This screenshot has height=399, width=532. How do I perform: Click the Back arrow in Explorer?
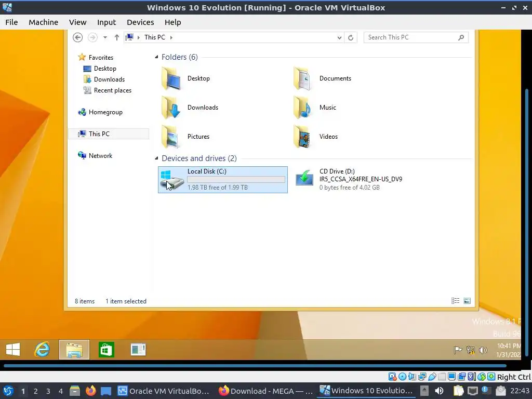pos(78,37)
